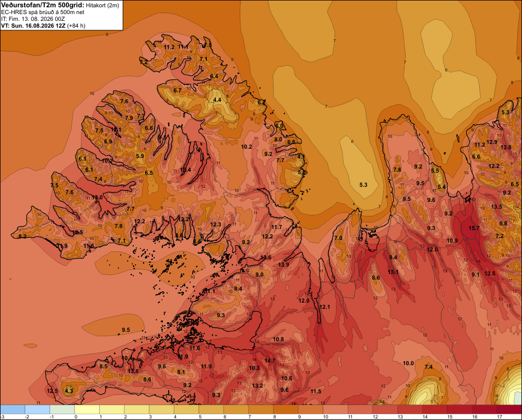Click the 8.1 temperature value on map
Image resolution: width=522 pixels, height=420 pixels.
point(181,372)
